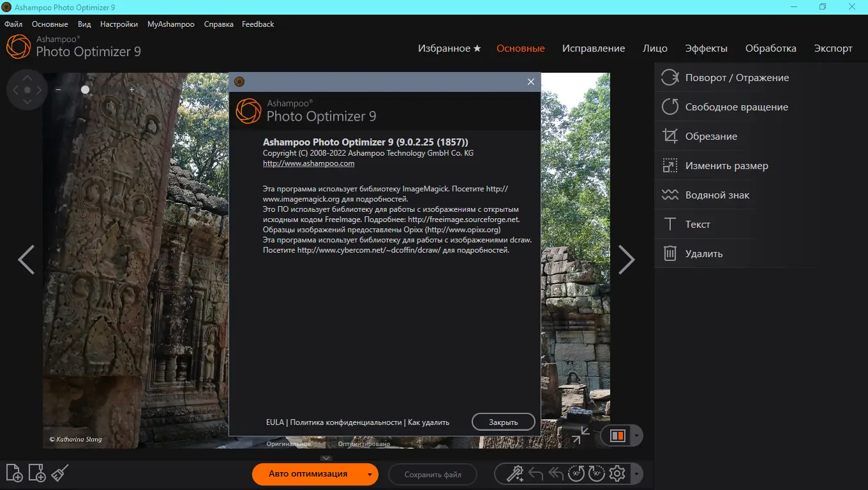This screenshot has width=868, height=490.
Task: Rotate photo 90° clockwise
Action: (597, 473)
